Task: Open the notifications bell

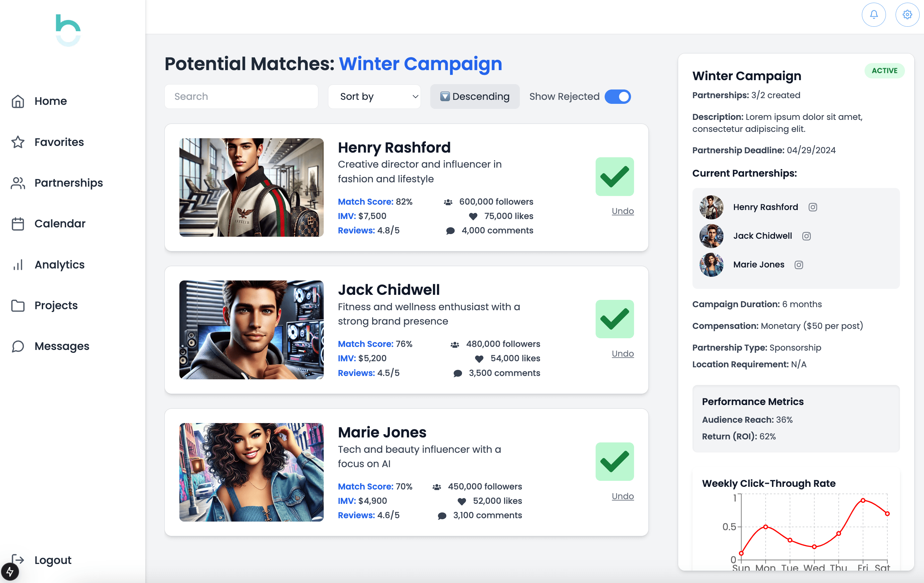Action: point(874,15)
